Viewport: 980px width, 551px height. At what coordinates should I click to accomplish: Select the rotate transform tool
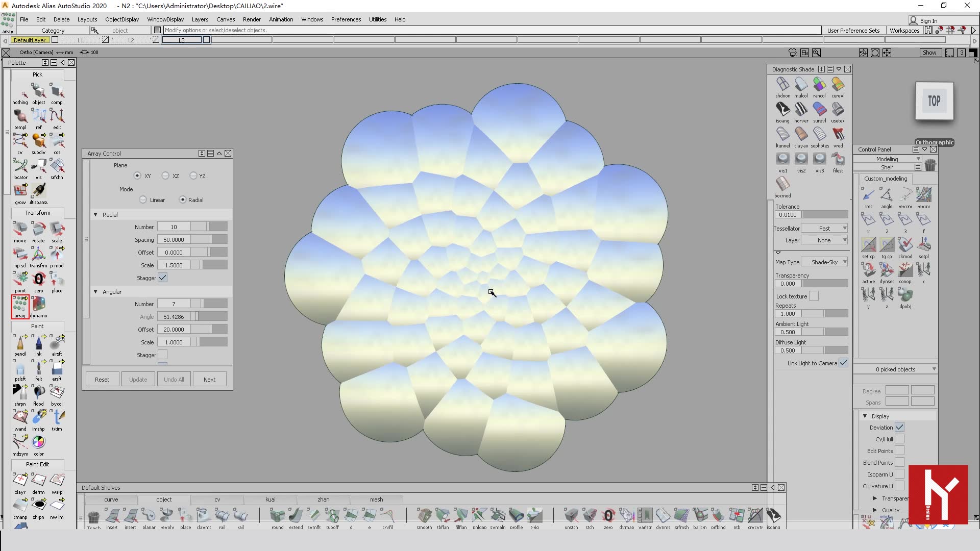[38, 229]
